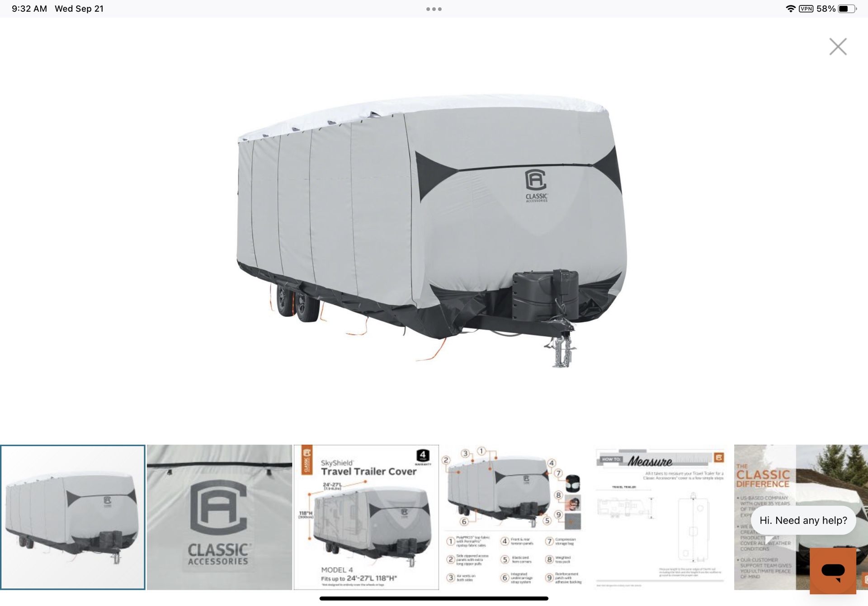Click the 'Hi. Need any help?' chat prompt
Screen dimensions: 868x606
coord(803,520)
